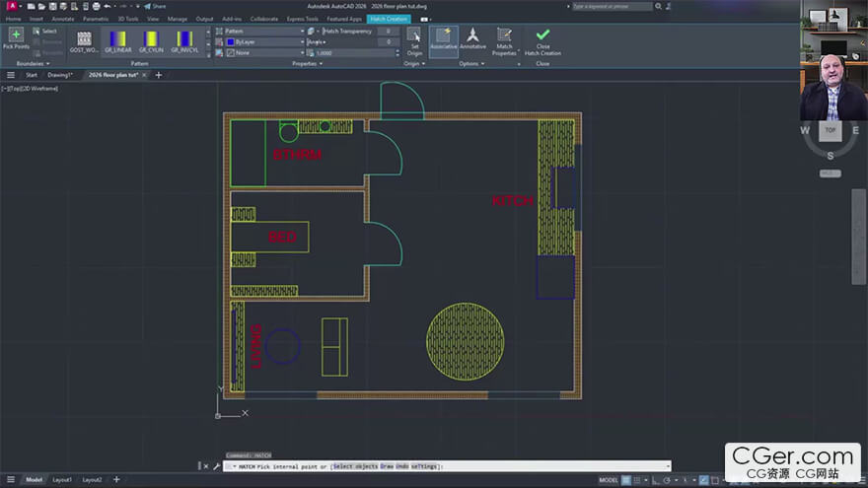Choose the GOST_WOOD hatch pattern
The image size is (868, 488).
pyautogui.click(x=84, y=41)
